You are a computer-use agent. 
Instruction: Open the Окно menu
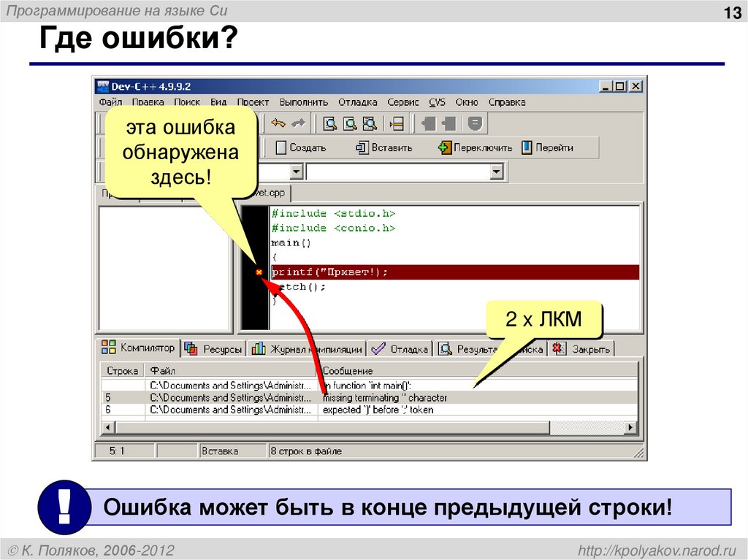pyautogui.click(x=467, y=102)
